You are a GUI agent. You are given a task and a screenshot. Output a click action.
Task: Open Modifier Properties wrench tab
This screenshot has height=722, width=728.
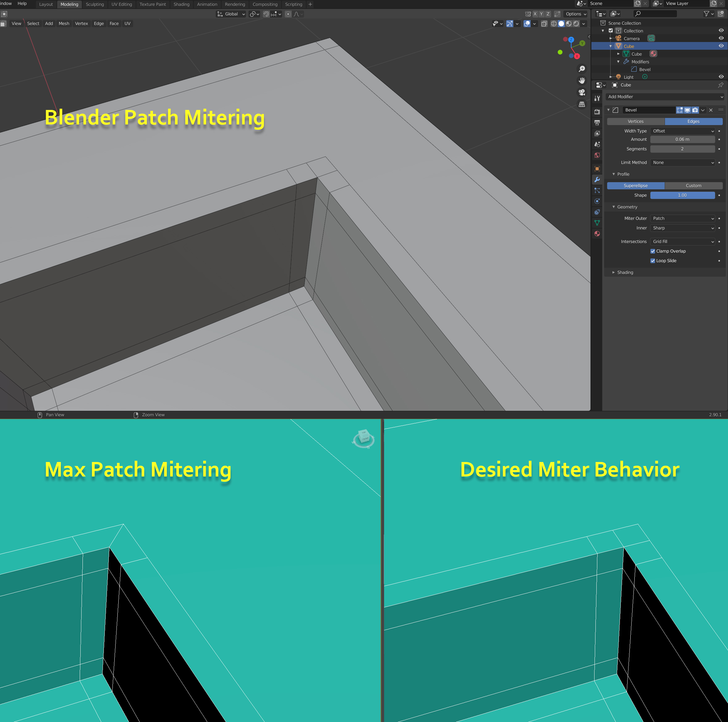pyautogui.click(x=597, y=180)
